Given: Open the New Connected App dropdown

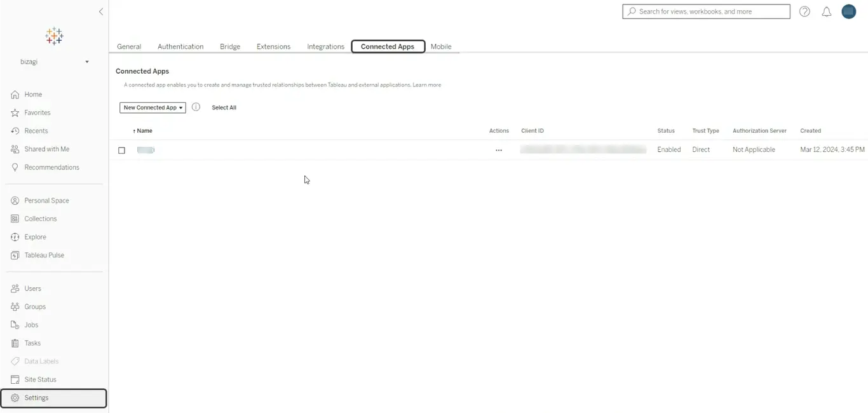Looking at the screenshot, I should coord(153,108).
